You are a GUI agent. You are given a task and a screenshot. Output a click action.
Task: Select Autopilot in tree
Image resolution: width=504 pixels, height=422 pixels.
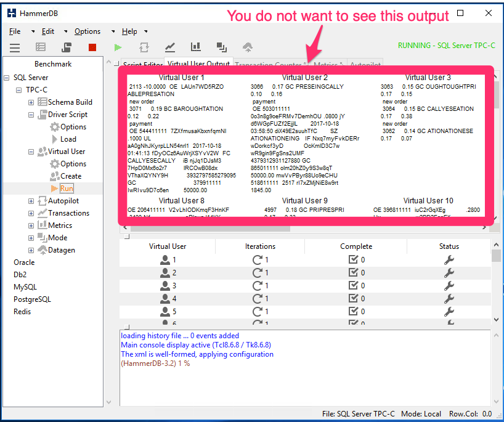coord(63,201)
